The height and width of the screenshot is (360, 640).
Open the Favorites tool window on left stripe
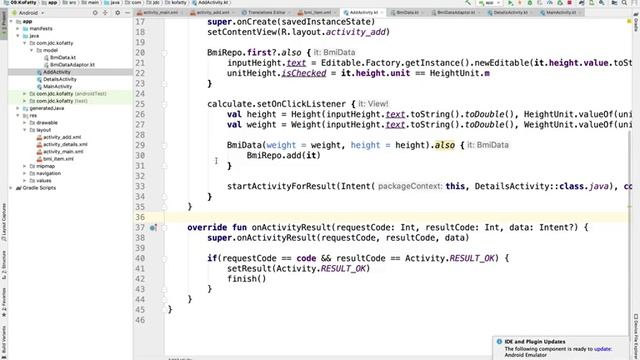[4, 302]
